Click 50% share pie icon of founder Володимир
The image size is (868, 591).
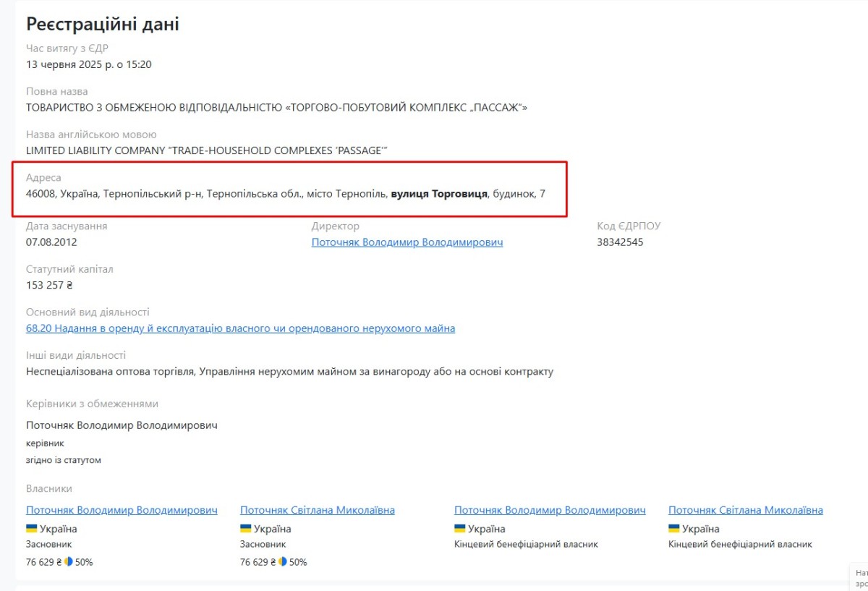click(x=69, y=561)
